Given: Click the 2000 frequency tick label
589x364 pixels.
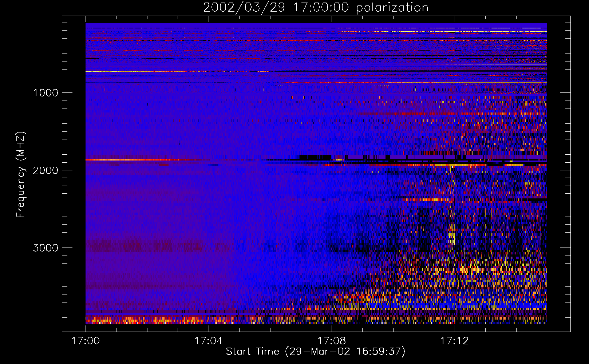Looking at the screenshot, I should 46,170.
